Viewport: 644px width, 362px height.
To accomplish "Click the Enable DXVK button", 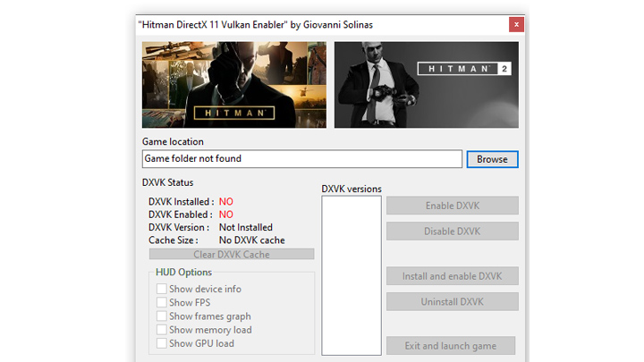I will 453,206.
